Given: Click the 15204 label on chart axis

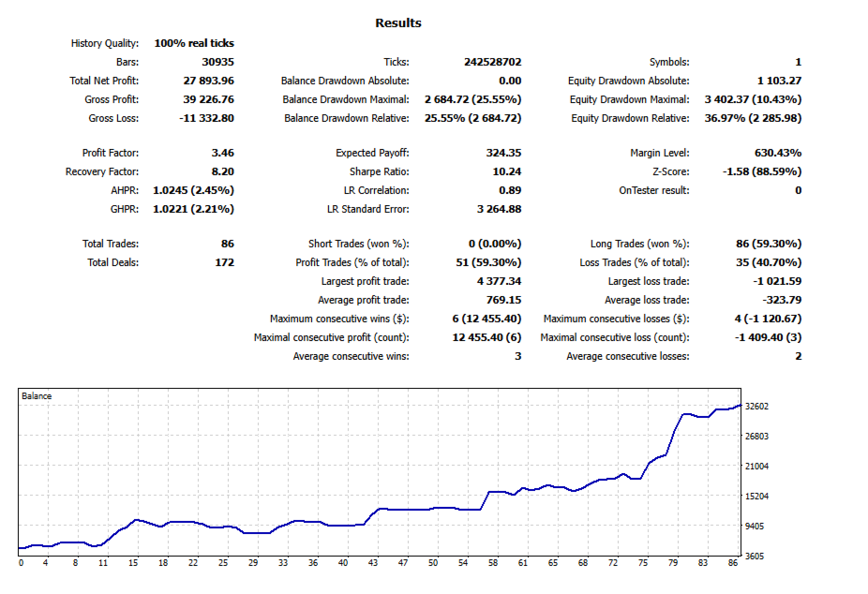Looking at the screenshot, I should [x=756, y=497].
